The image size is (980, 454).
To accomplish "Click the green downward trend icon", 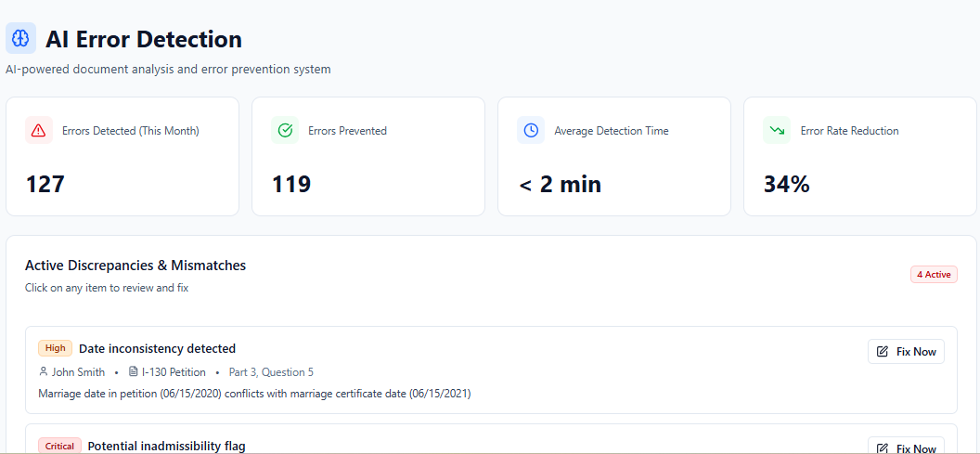I will point(777,130).
